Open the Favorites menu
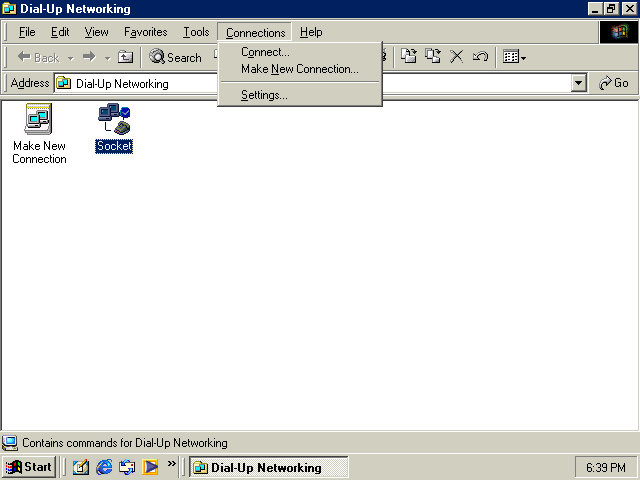The height and width of the screenshot is (480, 640). click(x=146, y=32)
